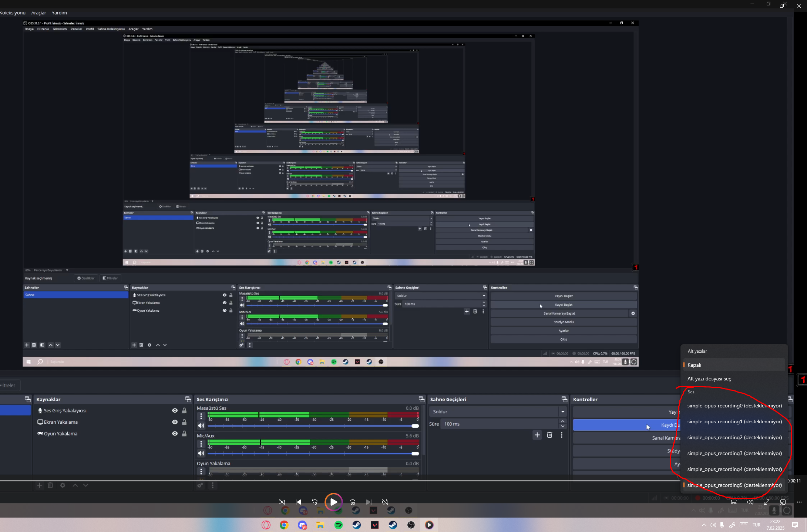This screenshot has height=532, width=807.
Task: Select audio track simple_opus_recording2
Action: click(734, 437)
